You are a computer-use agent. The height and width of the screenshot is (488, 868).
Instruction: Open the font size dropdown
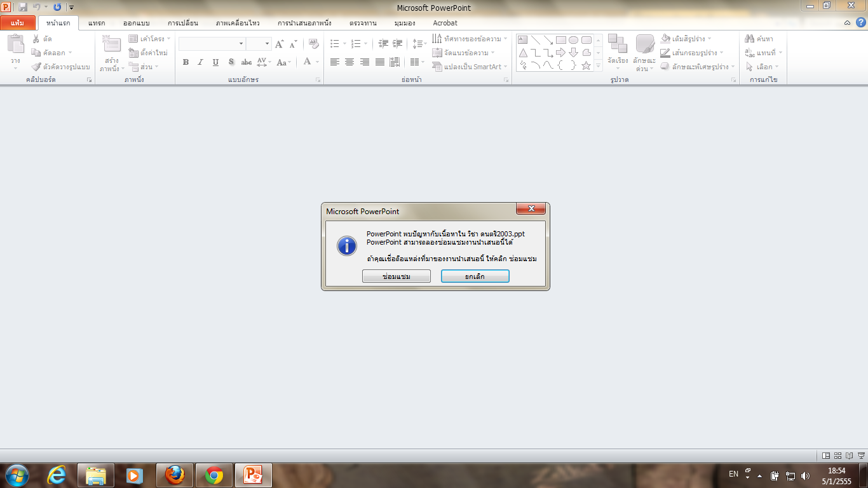pos(268,44)
